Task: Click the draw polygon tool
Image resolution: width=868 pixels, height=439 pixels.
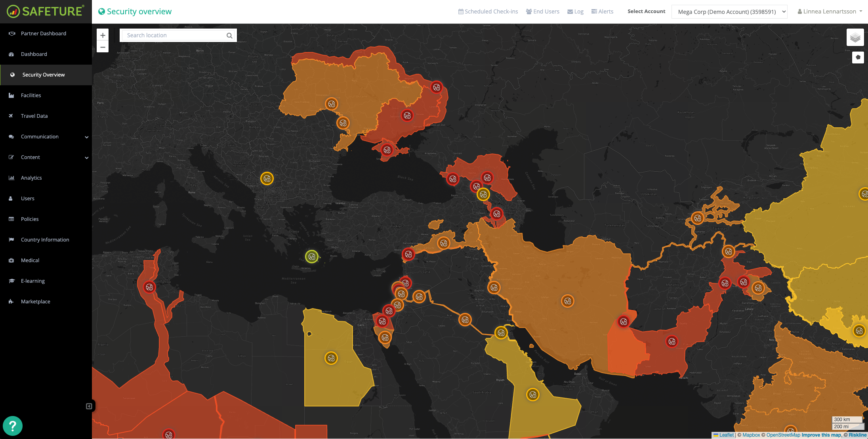Action: coord(858,57)
